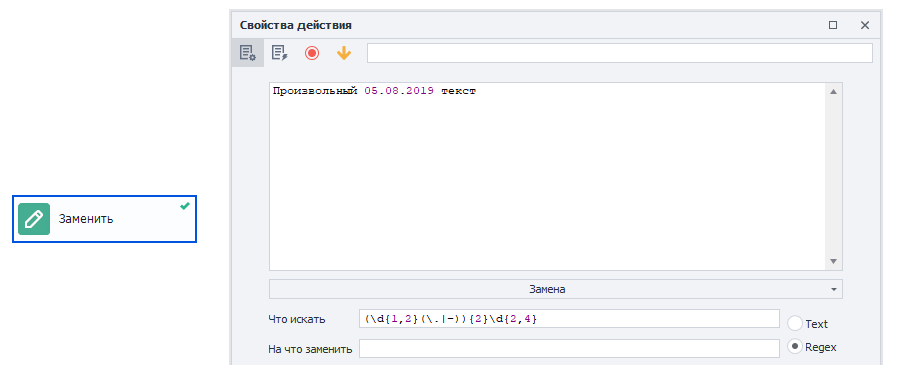Open the Замена dropdown list
This screenshot has height=365, width=897.
555,289
